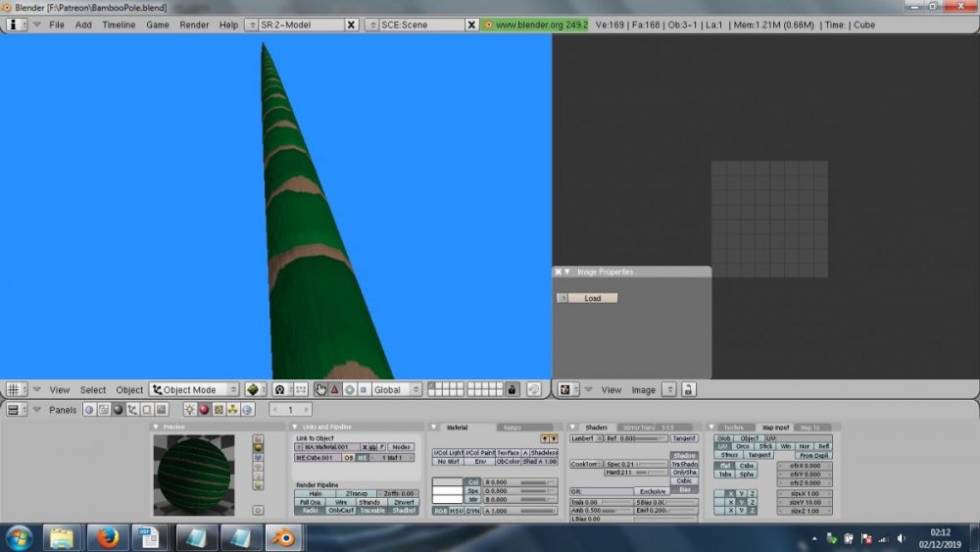Open the Render menu in top bar
This screenshot has height=552, width=980.
[194, 25]
